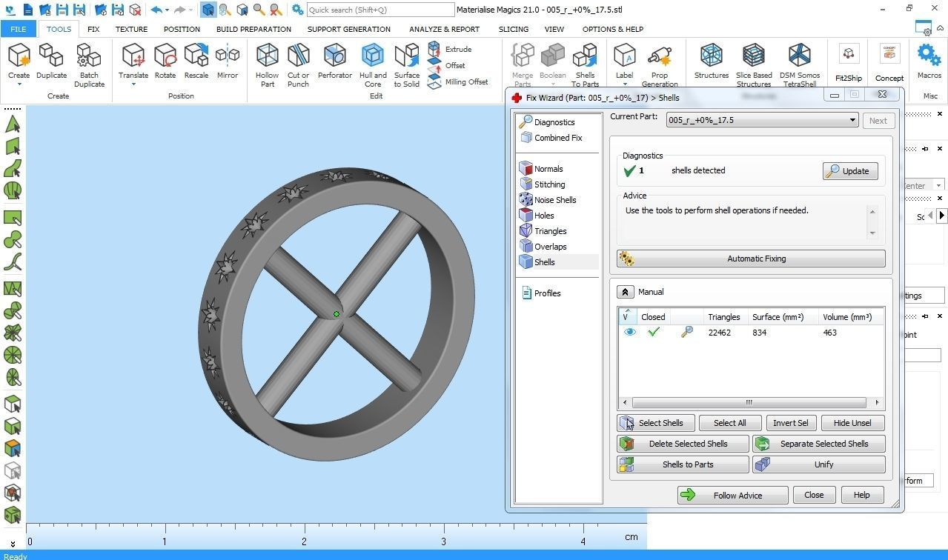Click the Duplicate icon
948x560 pixels.
(x=51, y=56)
